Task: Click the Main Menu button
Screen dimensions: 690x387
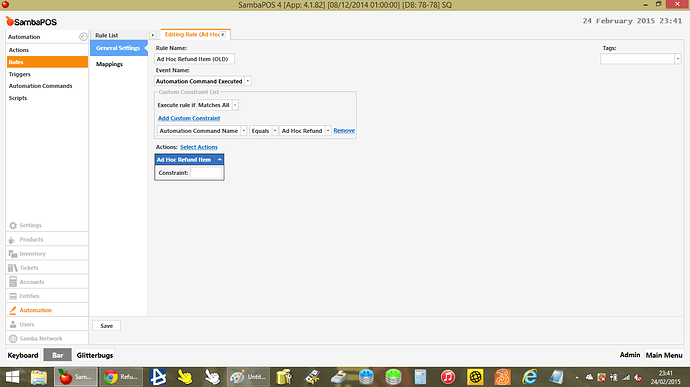Action: 664,355
